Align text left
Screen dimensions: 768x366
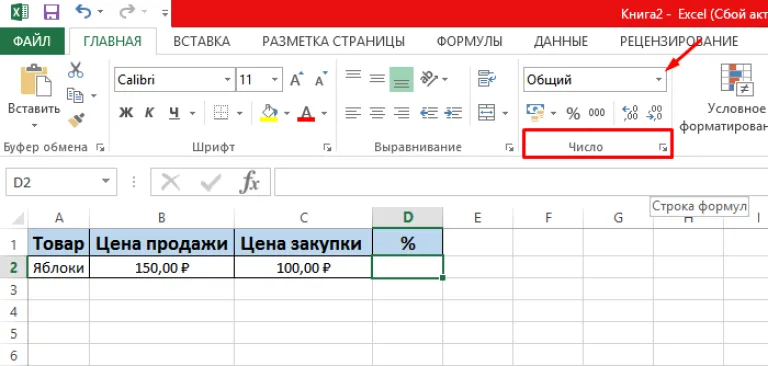[x=353, y=113]
